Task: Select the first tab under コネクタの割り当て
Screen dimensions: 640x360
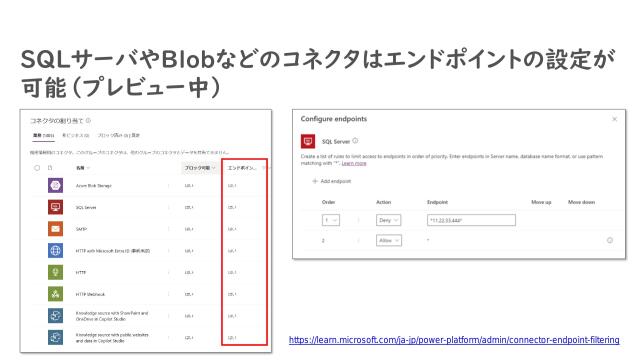Action: [44, 135]
